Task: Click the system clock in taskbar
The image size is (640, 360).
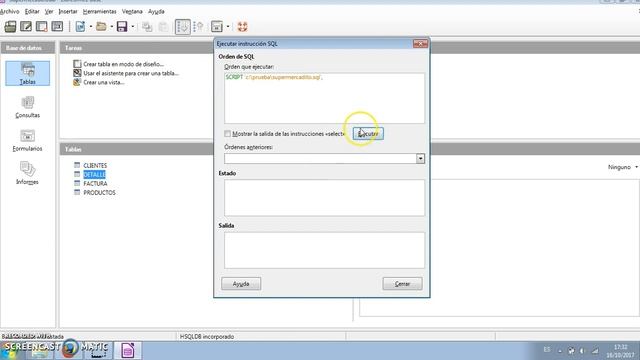Action: pos(620,351)
